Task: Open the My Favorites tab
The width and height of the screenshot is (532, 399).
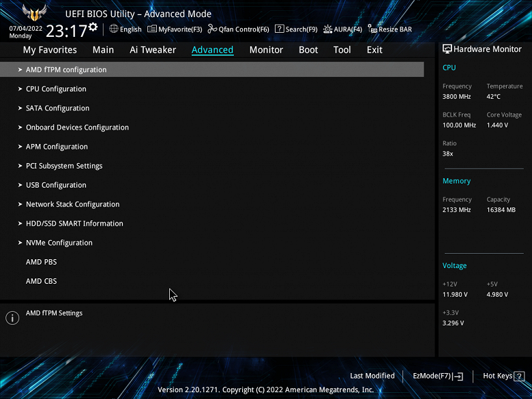Action: coord(50,50)
